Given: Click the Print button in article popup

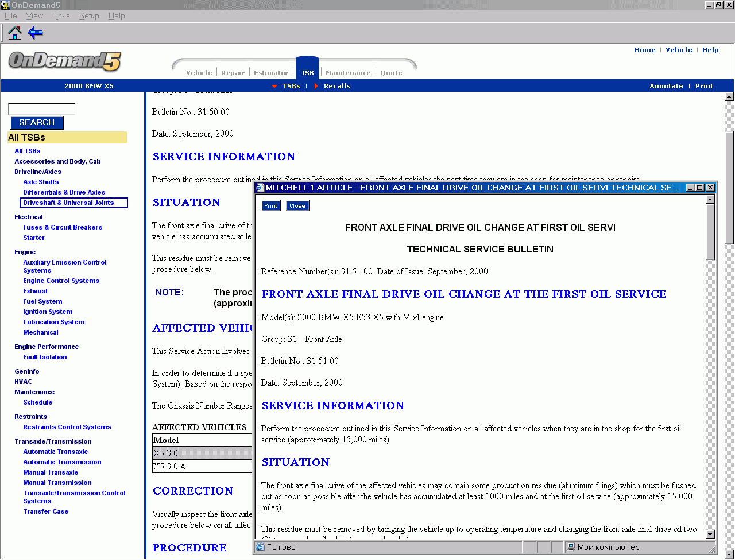Looking at the screenshot, I should coord(271,206).
